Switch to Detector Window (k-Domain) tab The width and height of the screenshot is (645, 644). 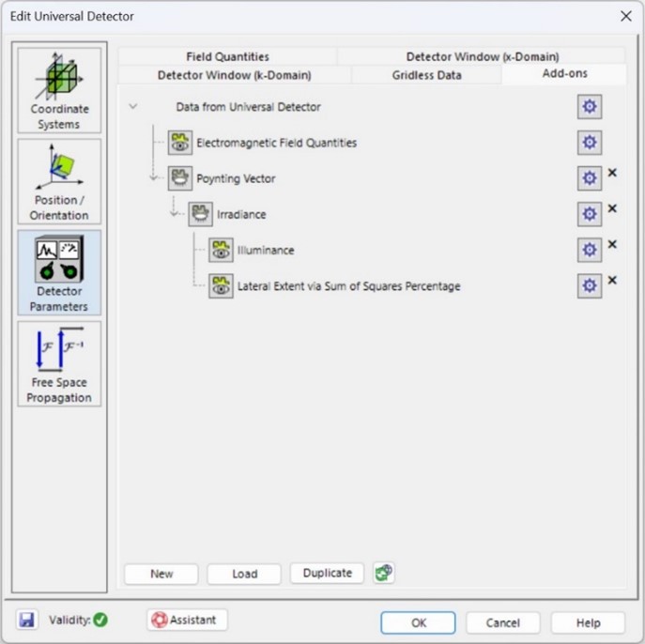pos(234,75)
